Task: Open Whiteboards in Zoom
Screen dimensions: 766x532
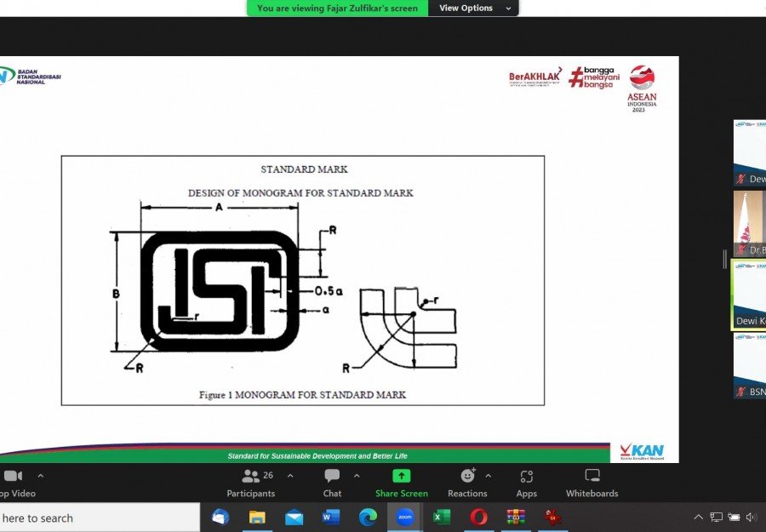Action: (x=592, y=482)
